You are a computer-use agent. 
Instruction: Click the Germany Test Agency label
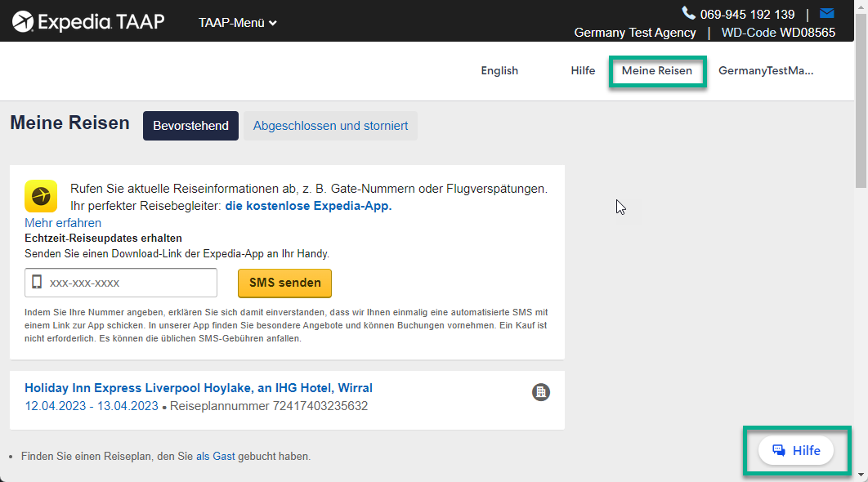click(x=635, y=33)
